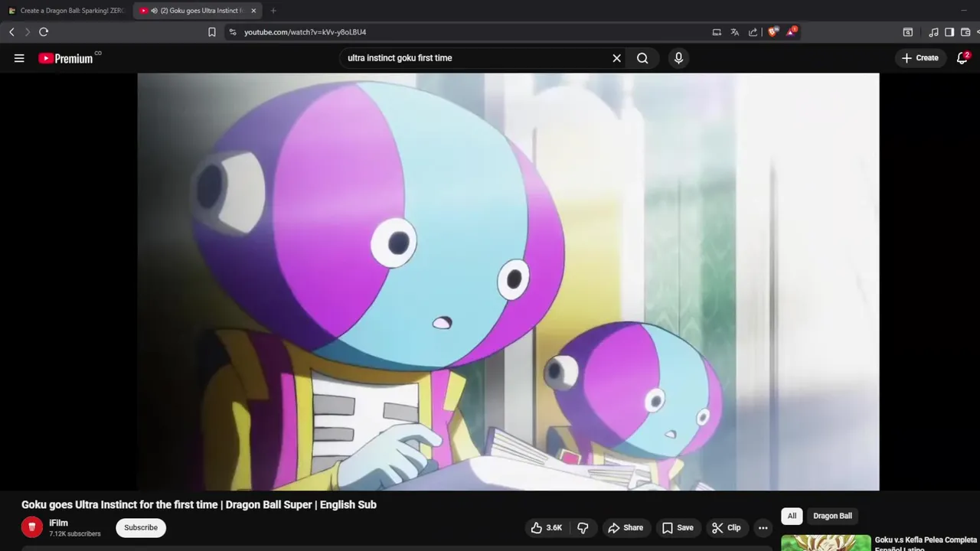This screenshot has width=980, height=551.
Task: Switch to Create a Dragon Ball Sparking tab
Action: tap(66, 11)
